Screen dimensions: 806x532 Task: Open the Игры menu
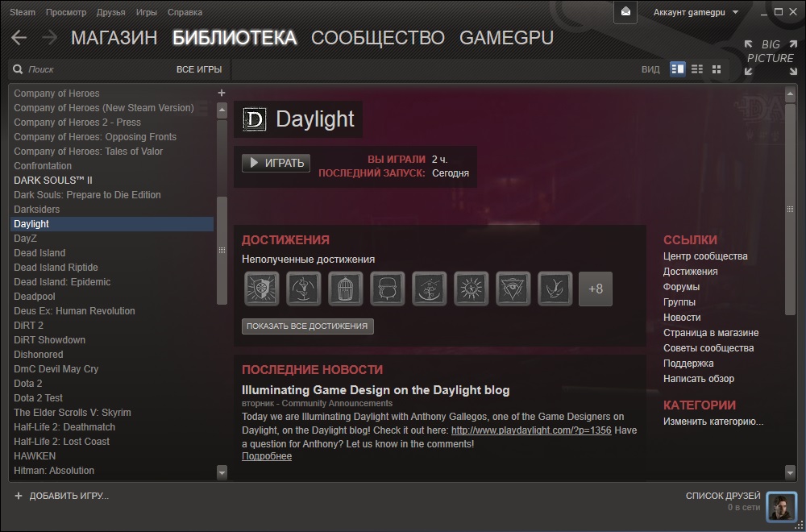(147, 12)
